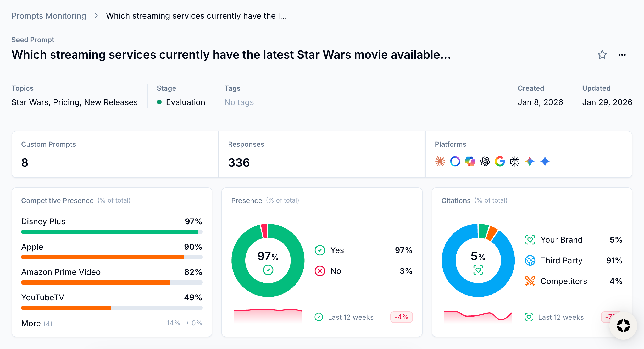Screen dimensions: 644x349
Task: Click the Amazon Prime Video presence bar
Action: (x=112, y=282)
